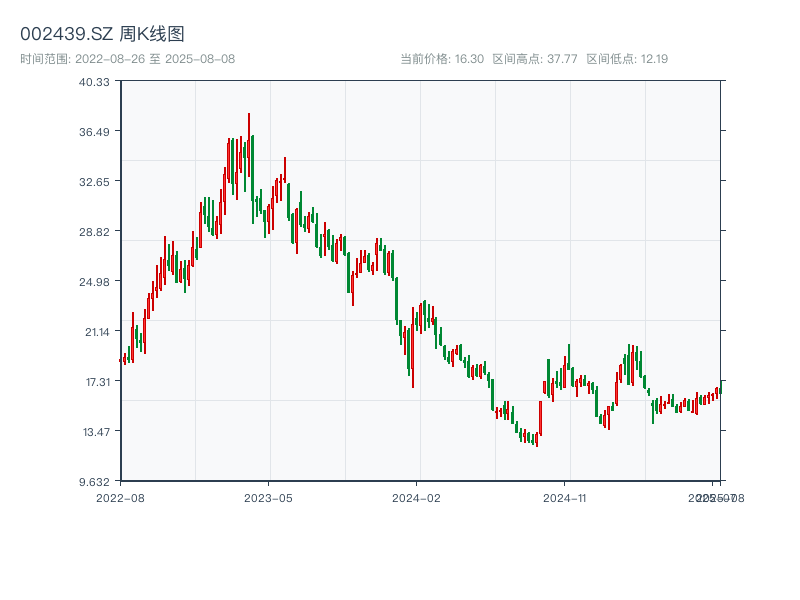Click the 2022-08 x-axis date label
The height and width of the screenshot is (600, 800).
pos(120,497)
